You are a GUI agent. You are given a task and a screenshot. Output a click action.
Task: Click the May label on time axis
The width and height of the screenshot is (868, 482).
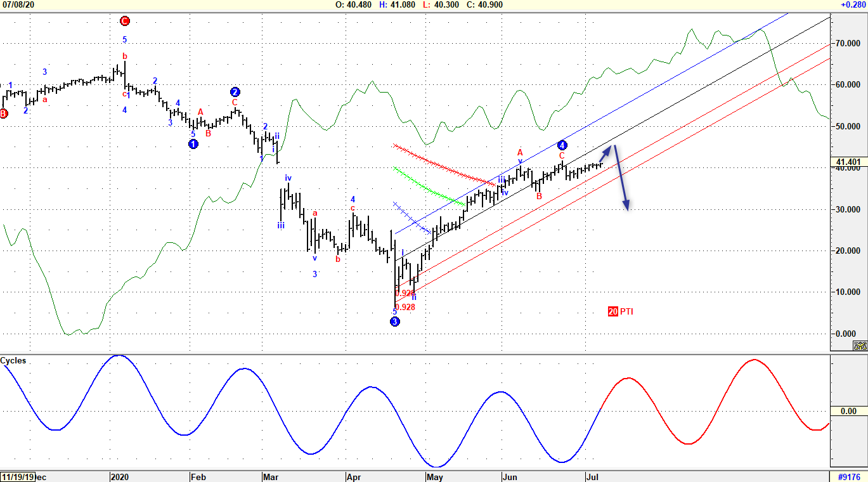click(x=435, y=477)
